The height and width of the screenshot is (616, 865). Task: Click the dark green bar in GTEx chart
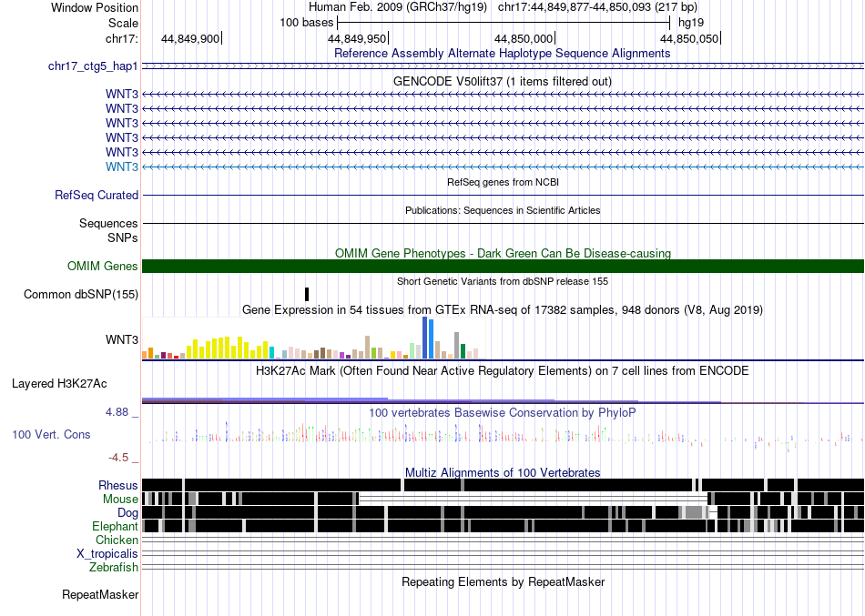[463, 351]
